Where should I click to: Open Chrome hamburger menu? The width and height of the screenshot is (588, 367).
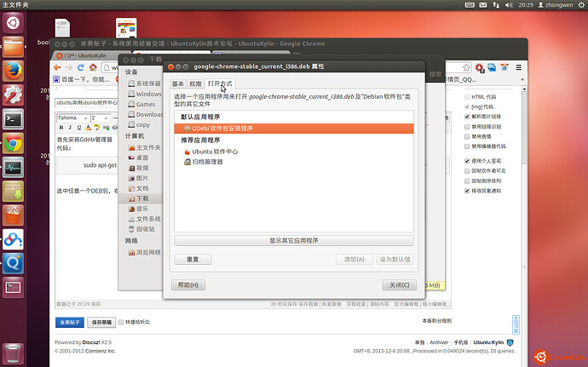[519, 67]
